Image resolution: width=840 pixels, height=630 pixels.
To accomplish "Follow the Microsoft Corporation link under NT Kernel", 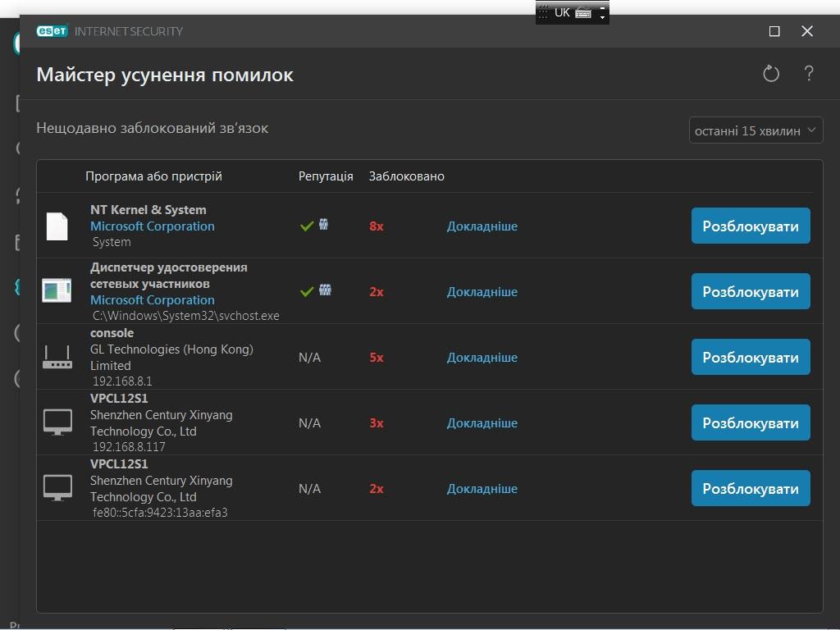I will 152,226.
